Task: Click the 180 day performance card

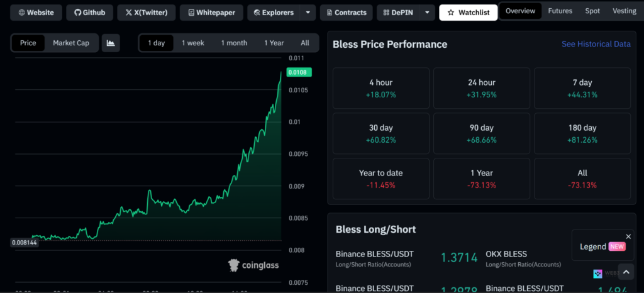Action: point(582,133)
